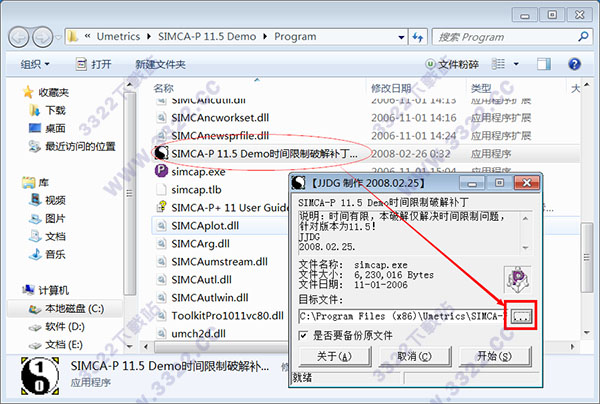Screen dimensions: 600x404
Task: Click 新建文件夹 in the toolbar
Action: (161, 64)
